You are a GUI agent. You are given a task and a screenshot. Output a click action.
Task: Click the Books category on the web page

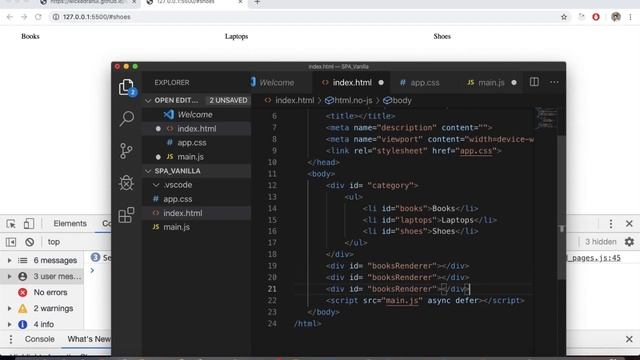tap(30, 36)
